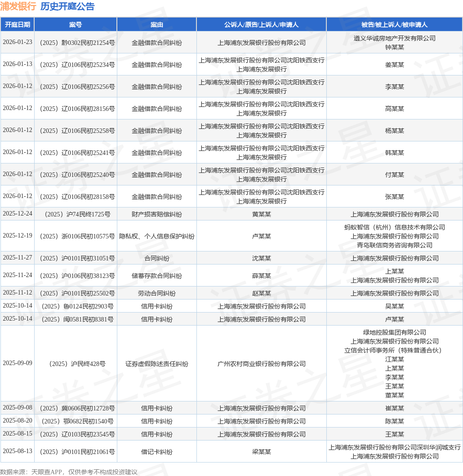Click case number (2025)沪民终428号
463x476 pixels.
(x=77, y=364)
